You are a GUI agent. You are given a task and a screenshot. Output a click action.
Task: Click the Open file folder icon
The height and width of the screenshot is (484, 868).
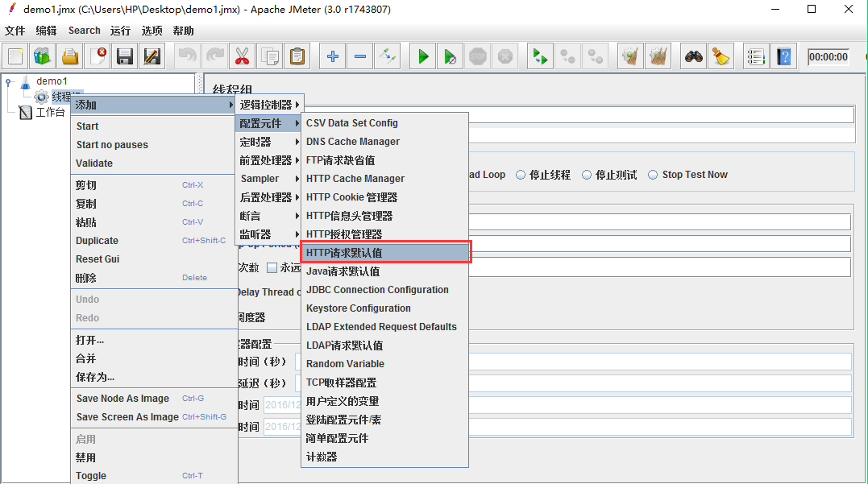[70, 56]
